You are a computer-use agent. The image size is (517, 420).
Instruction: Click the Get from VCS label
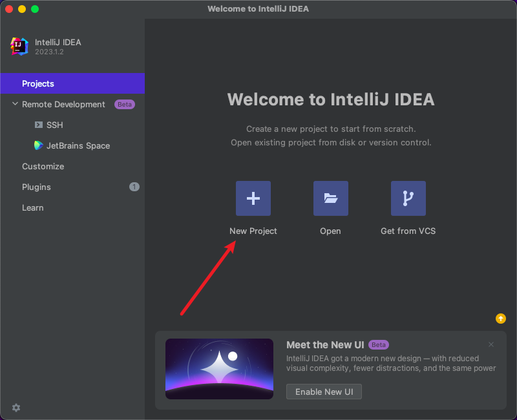point(408,231)
